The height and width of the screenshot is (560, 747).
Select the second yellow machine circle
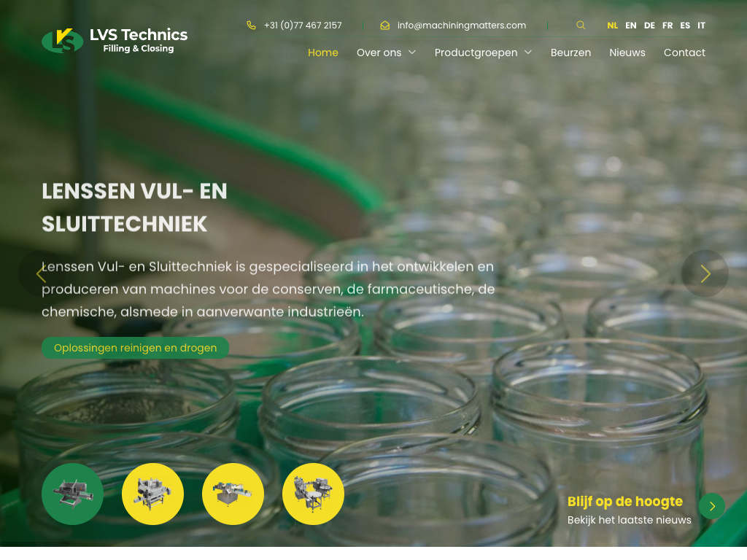pos(153,494)
